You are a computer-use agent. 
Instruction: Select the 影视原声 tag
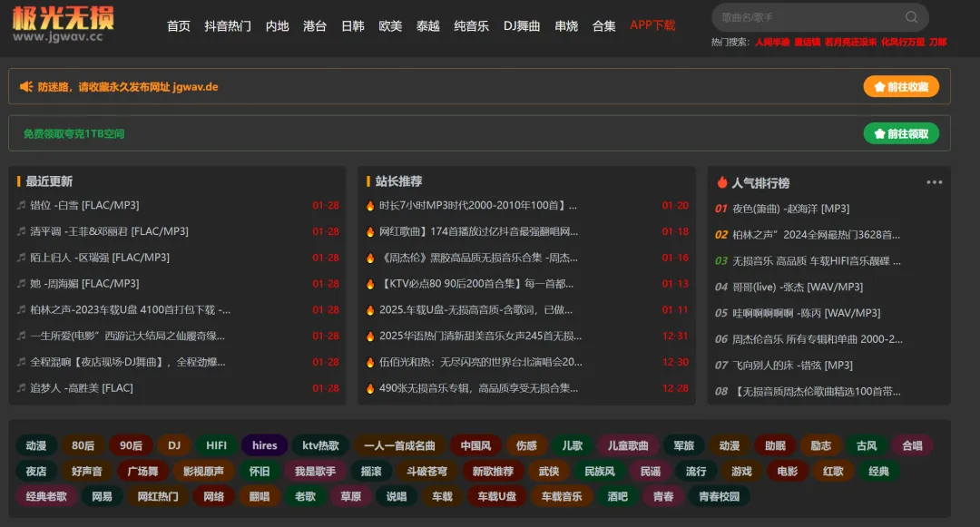click(203, 471)
